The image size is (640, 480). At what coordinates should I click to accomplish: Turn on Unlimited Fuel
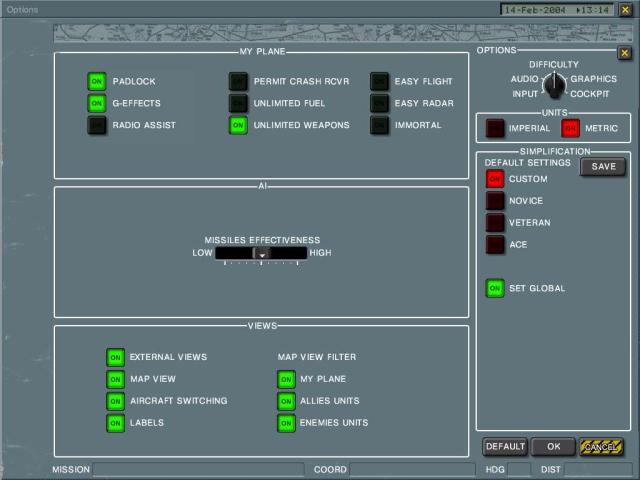pyautogui.click(x=238, y=103)
